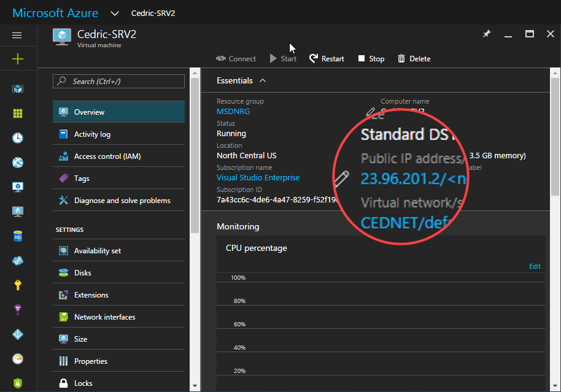Screen dimensions: 561x392
Task: Click the green plus New resource icon
Action: [x=18, y=59]
